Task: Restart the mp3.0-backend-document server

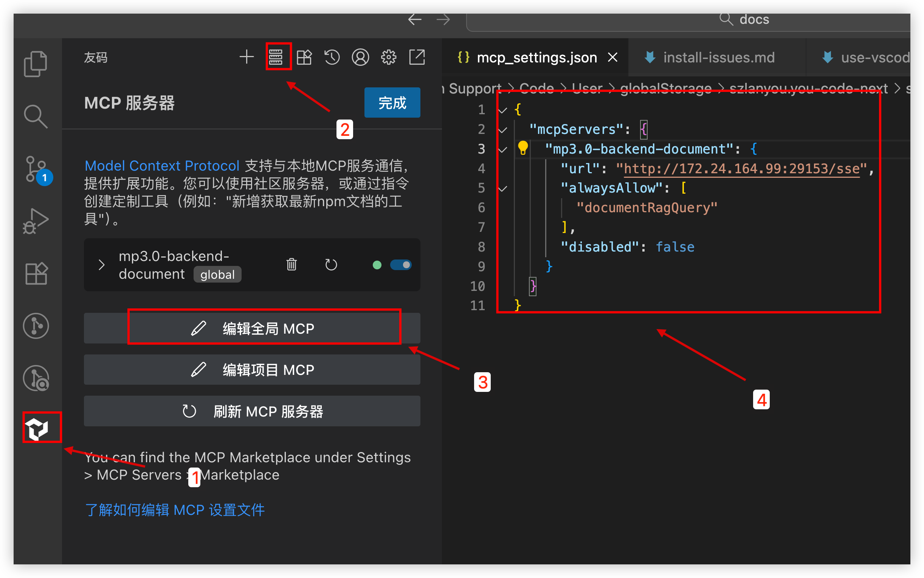Action: [331, 264]
